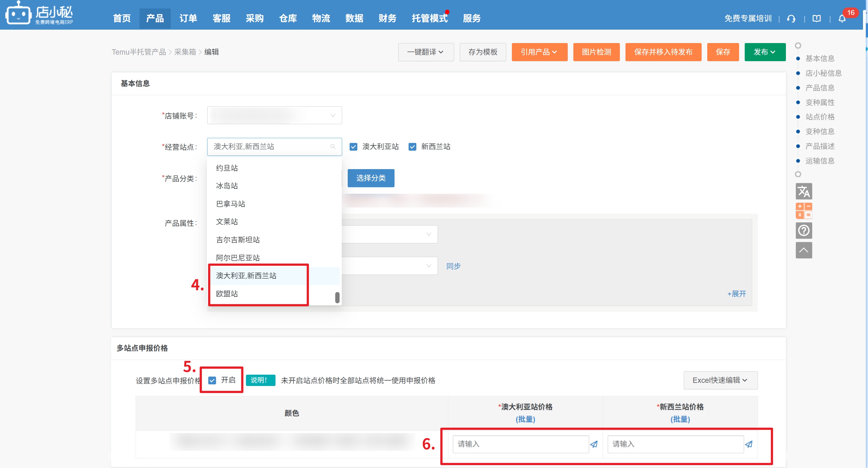Open the 订单 menu in top navigation
868x468 pixels.
pyautogui.click(x=188, y=18)
